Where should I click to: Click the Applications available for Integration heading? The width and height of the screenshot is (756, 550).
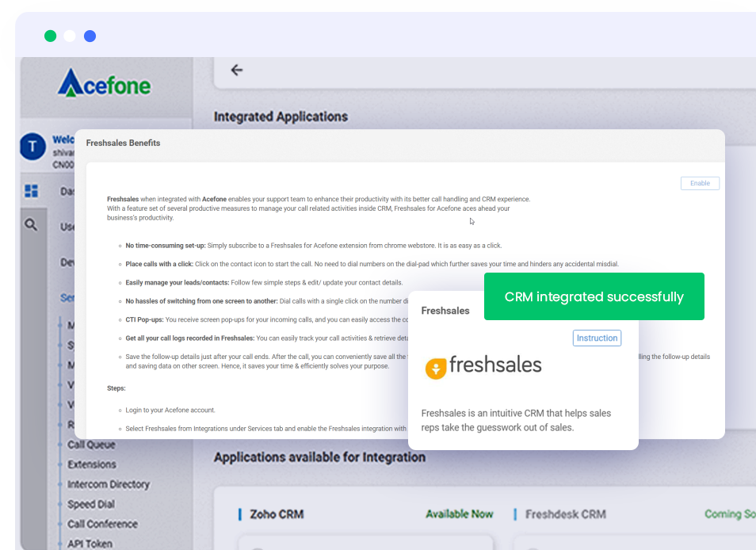coord(319,457)
